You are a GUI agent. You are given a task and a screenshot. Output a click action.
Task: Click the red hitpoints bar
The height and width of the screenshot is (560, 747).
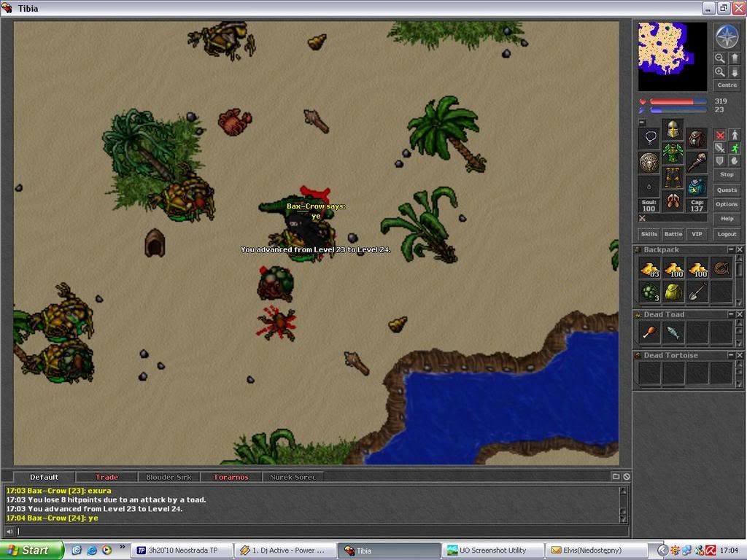pyautogui.click(x=678, y=101)
